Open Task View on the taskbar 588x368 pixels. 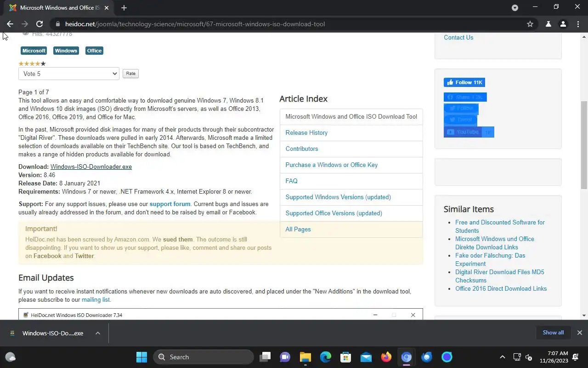click(265, 357)
